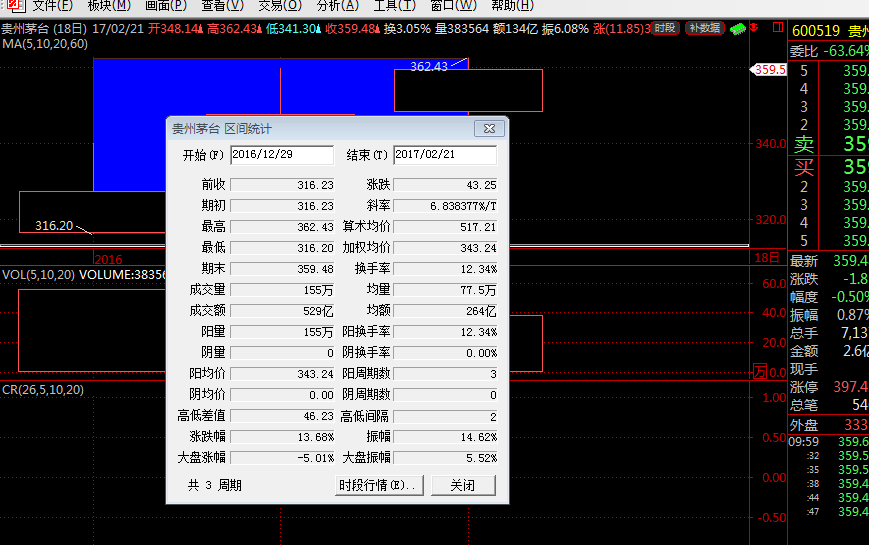Screen dimensions: 869x545
Task: Click the 幅度 -0.50% row
Action: [829, 297]
